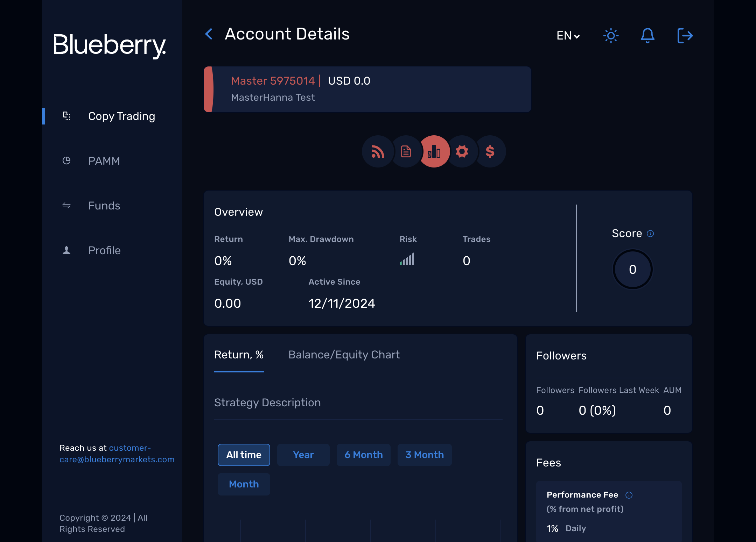Screen dimensions: 756x542
Task: Click the USD 0.0 balance text
Action: click(349, 81)
